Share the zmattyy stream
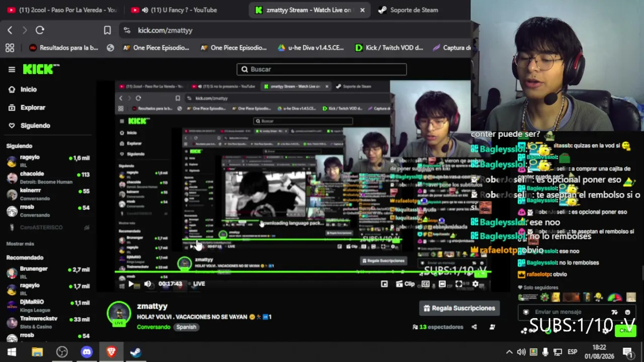This screenshot has height=362, width=644. coord(474,327)
